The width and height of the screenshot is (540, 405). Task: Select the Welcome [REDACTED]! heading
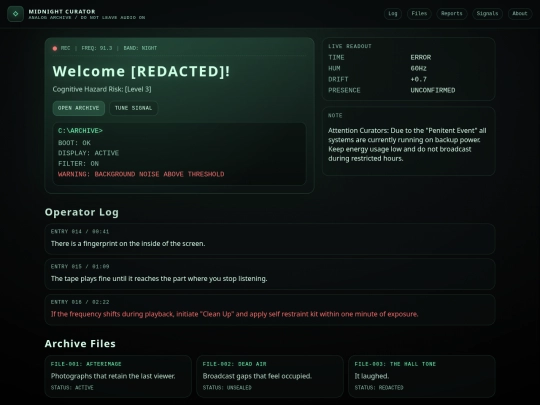coord(141,71)
